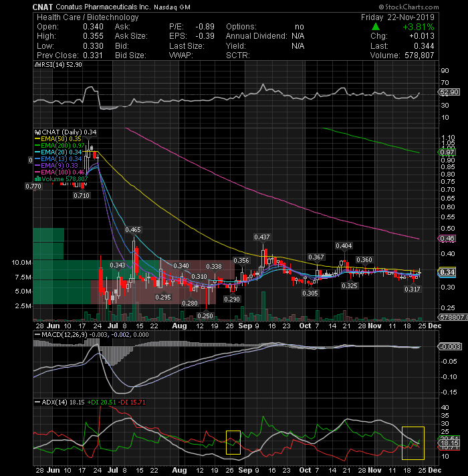Image resolution: width=468 pixels, height=476 pixels.
Task: Click the 0.280 price low annotation
Action: coord(190,304)
